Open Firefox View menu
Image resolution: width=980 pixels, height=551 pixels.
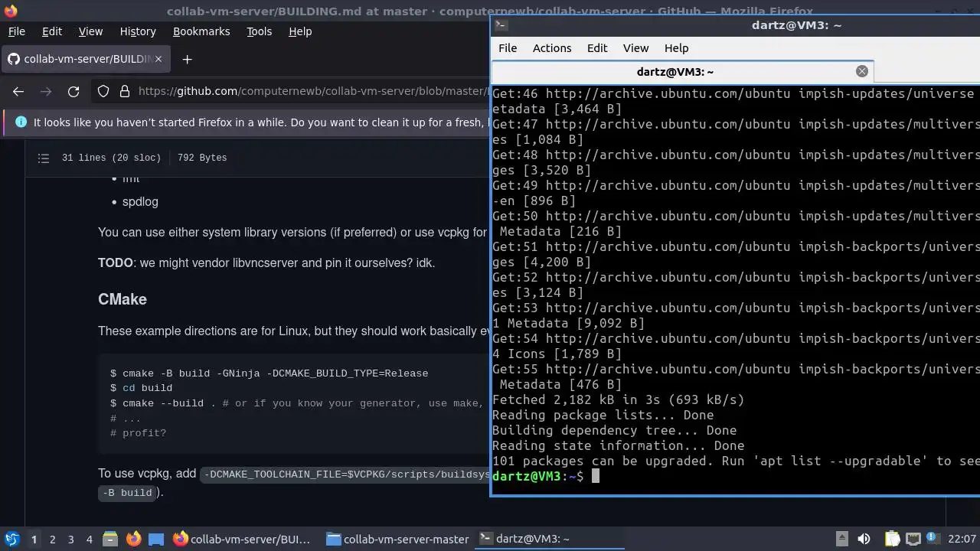click(90, 31)
